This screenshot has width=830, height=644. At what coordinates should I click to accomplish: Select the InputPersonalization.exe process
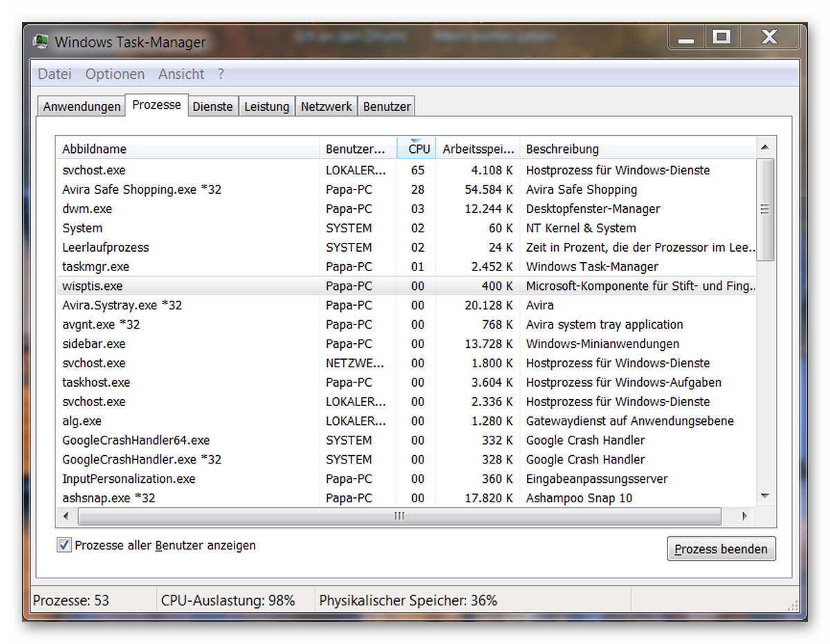[x=407, y=479]
